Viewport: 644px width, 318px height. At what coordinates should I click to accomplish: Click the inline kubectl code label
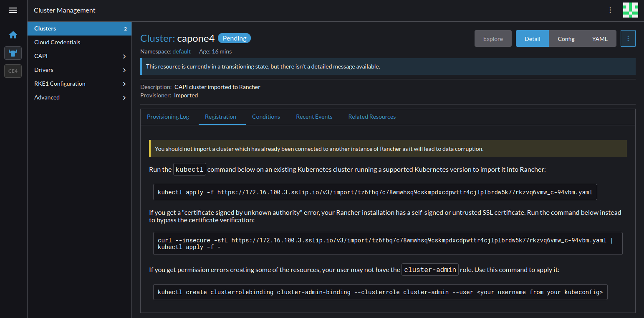coord(189,169)
